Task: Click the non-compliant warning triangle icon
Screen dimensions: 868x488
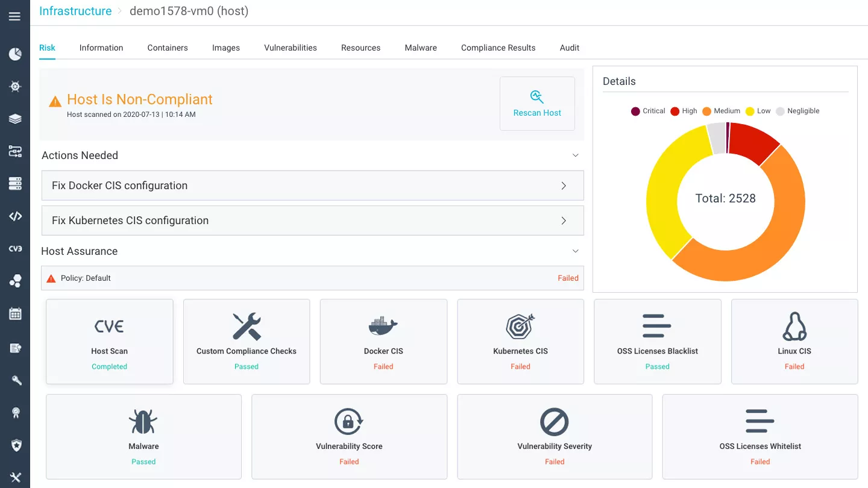Action: click(55, 101)
